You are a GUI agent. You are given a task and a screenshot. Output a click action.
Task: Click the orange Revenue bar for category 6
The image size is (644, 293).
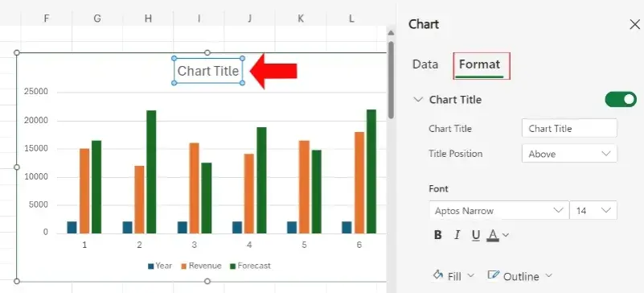pos(359,183)
